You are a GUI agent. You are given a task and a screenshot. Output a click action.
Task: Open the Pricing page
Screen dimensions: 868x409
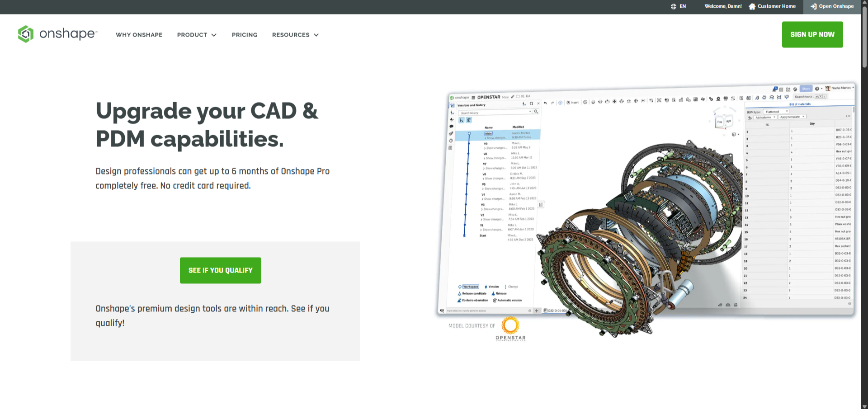245,35
